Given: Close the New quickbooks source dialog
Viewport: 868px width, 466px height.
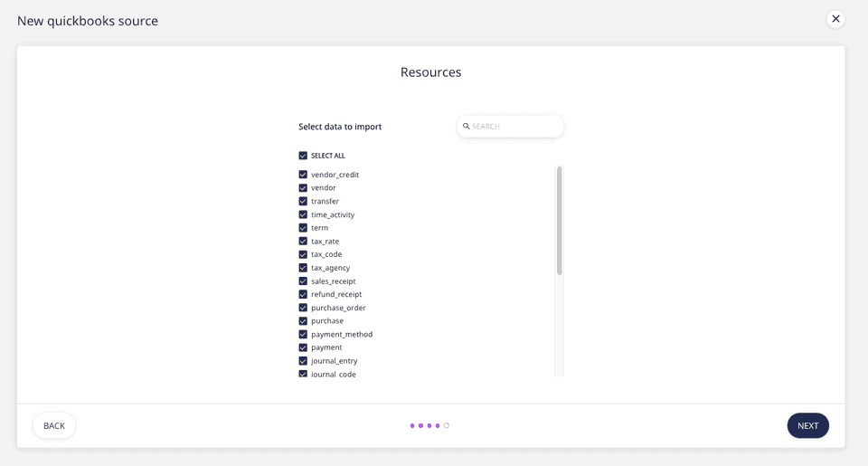Looking at the screenshot, I should coord(835,19).
